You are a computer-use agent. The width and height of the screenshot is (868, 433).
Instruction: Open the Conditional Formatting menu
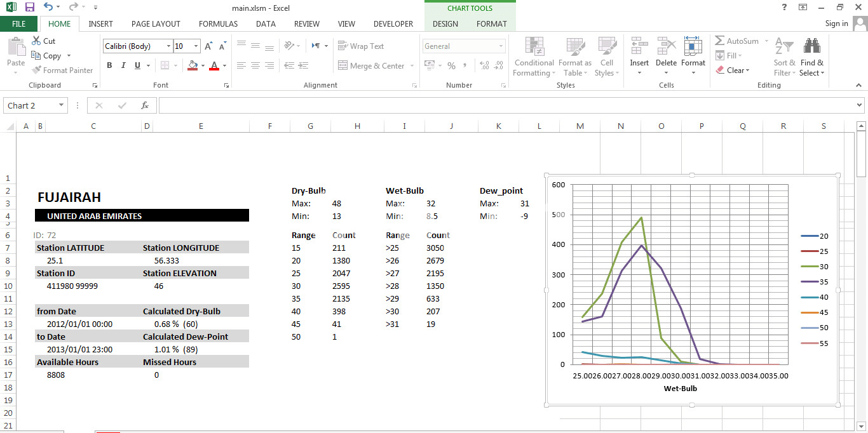click(534, 57)
